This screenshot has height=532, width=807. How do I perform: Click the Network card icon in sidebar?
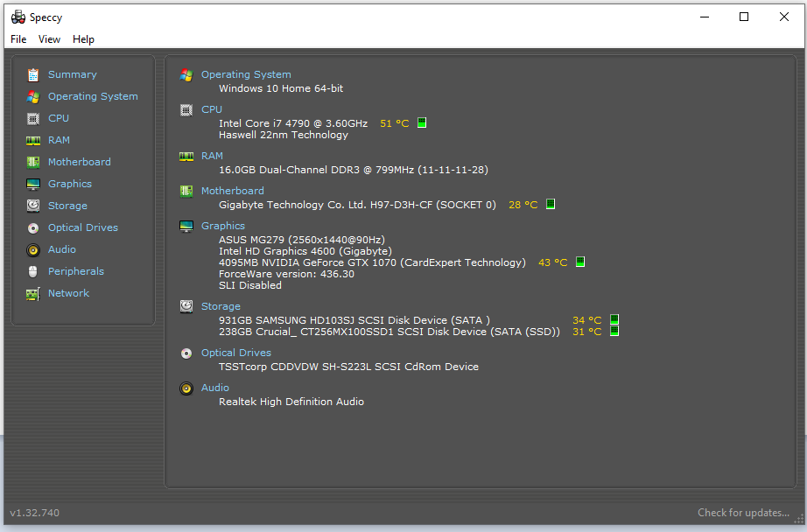33,294
